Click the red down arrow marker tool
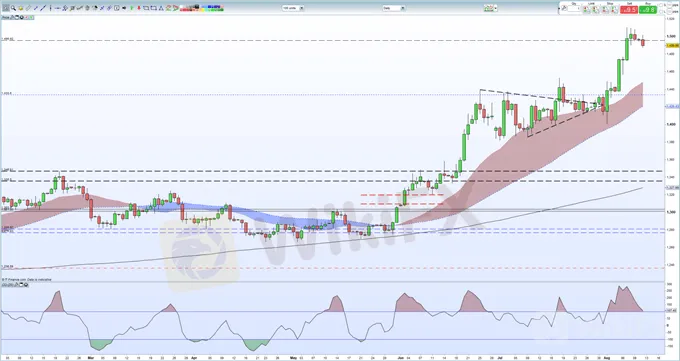 (x=139, y=8)
